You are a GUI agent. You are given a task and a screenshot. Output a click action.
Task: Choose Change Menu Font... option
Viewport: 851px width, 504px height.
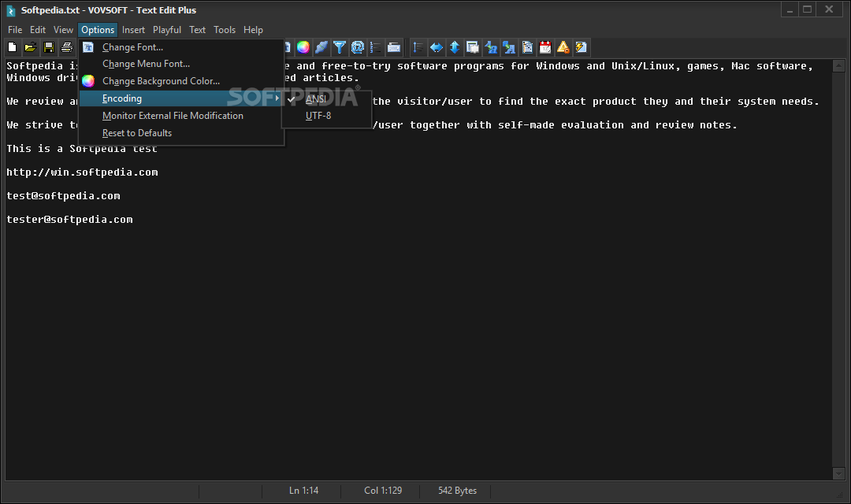[x=181, y=64]
